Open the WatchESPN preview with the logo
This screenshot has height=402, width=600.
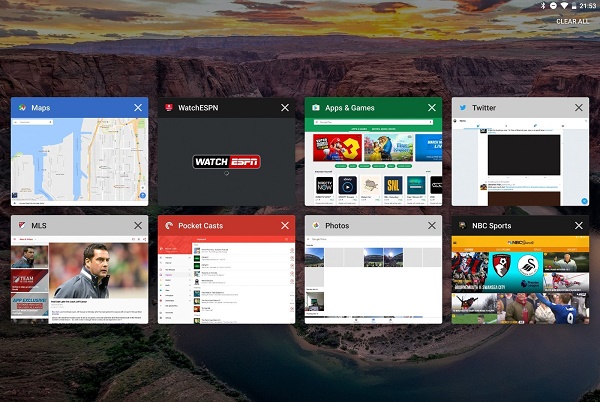(227, 162)
